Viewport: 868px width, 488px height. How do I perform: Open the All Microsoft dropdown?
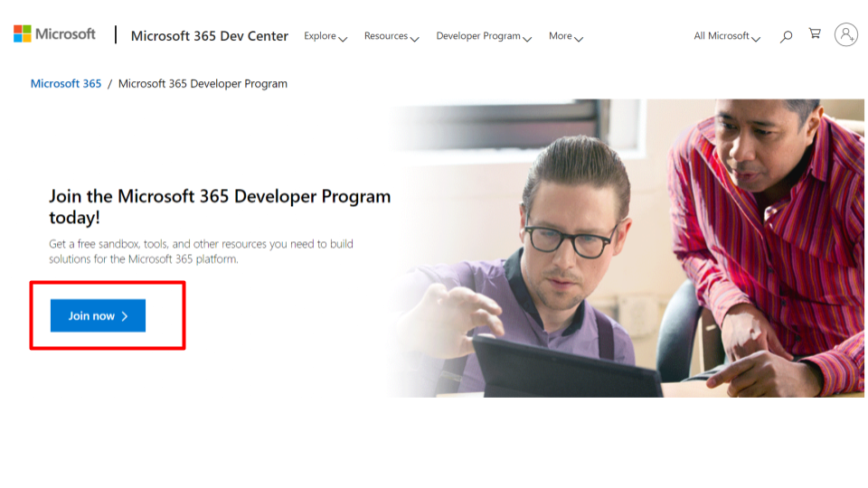click(727, 36)
